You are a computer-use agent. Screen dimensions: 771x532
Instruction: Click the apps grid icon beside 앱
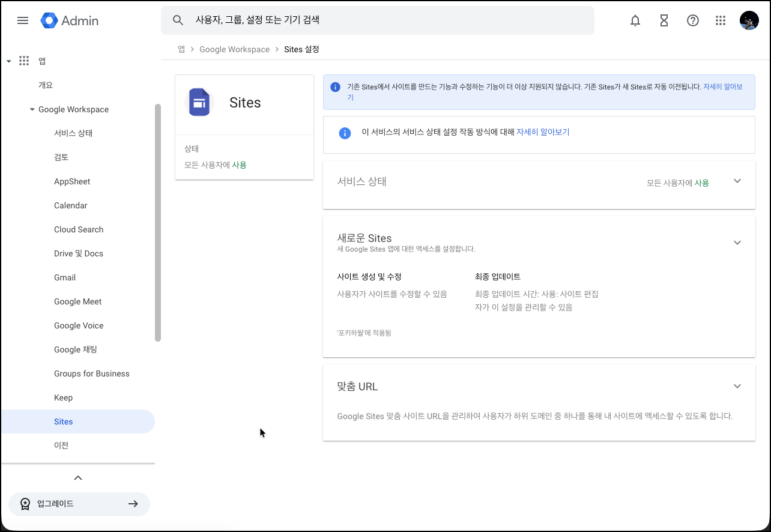coord(24,61)
